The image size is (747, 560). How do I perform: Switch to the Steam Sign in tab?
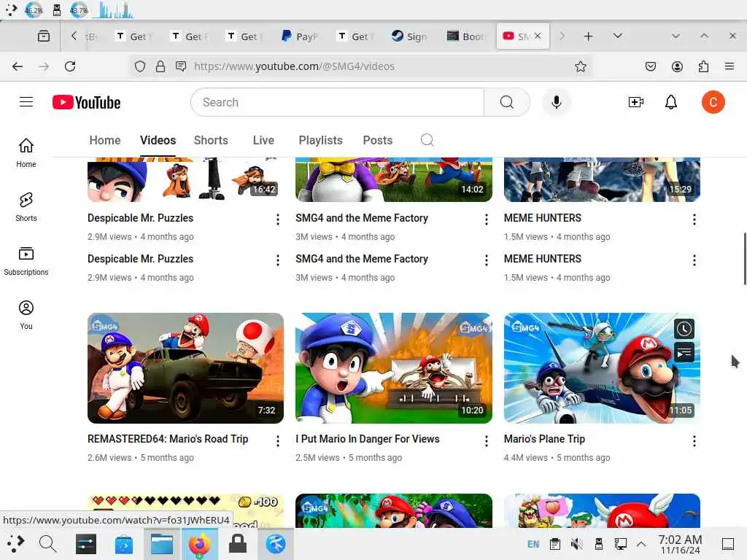click(x=410, y=36)
